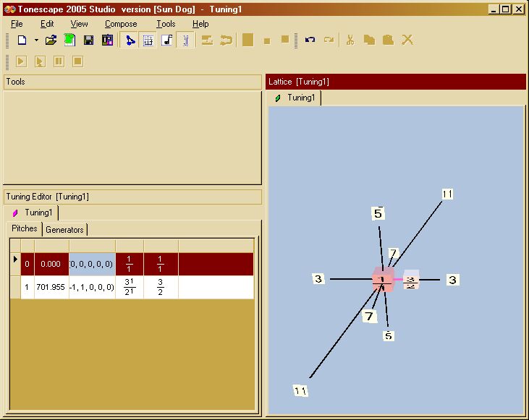529x420 pixels.
Task: Maximize the Tonescape window
Action: (x=506, y=9)
